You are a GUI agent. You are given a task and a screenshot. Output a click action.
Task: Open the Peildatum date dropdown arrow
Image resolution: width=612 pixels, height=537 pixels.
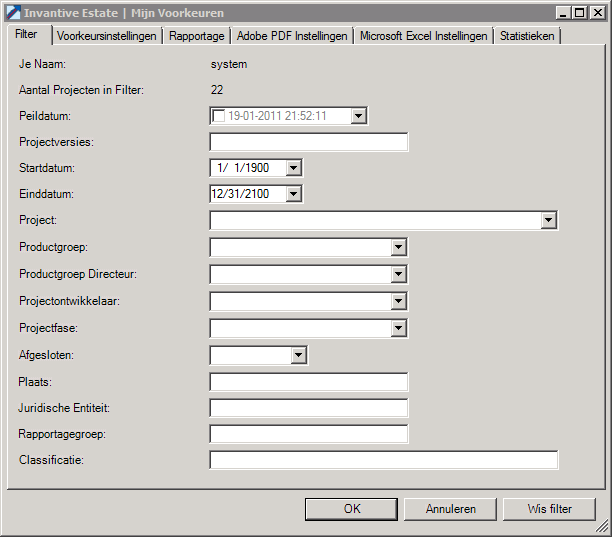(358, 116)
